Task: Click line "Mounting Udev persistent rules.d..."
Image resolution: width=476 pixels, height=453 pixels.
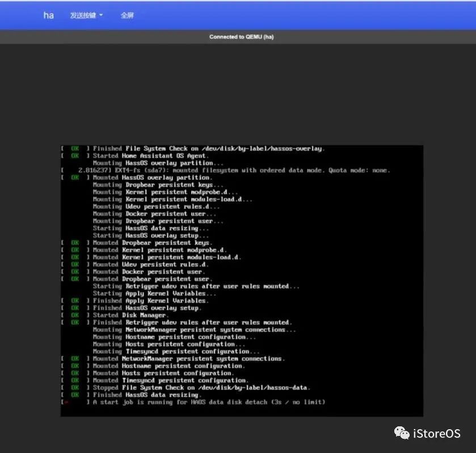Action: 157,206
